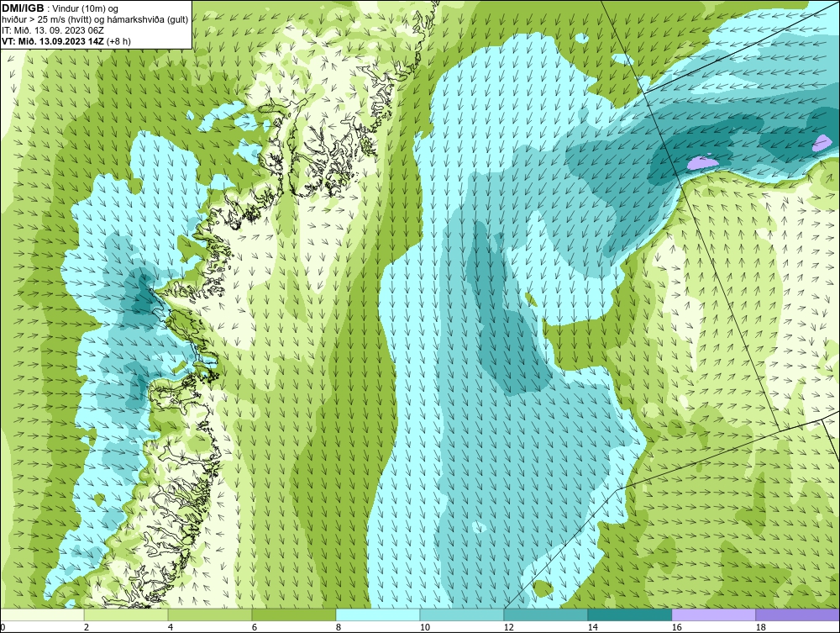The image size is (840, 633).
Task: Click the legend value 16
Action: coord(676,627)
